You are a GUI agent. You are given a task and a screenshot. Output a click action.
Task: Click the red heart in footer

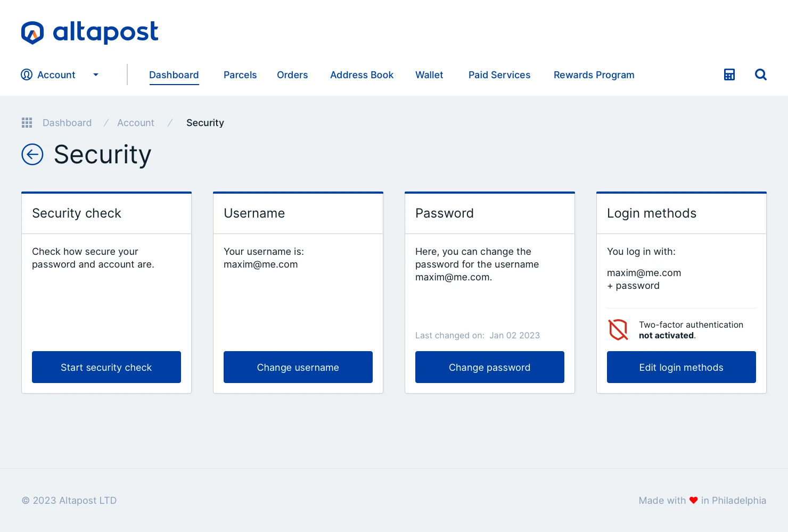point(693,501)
